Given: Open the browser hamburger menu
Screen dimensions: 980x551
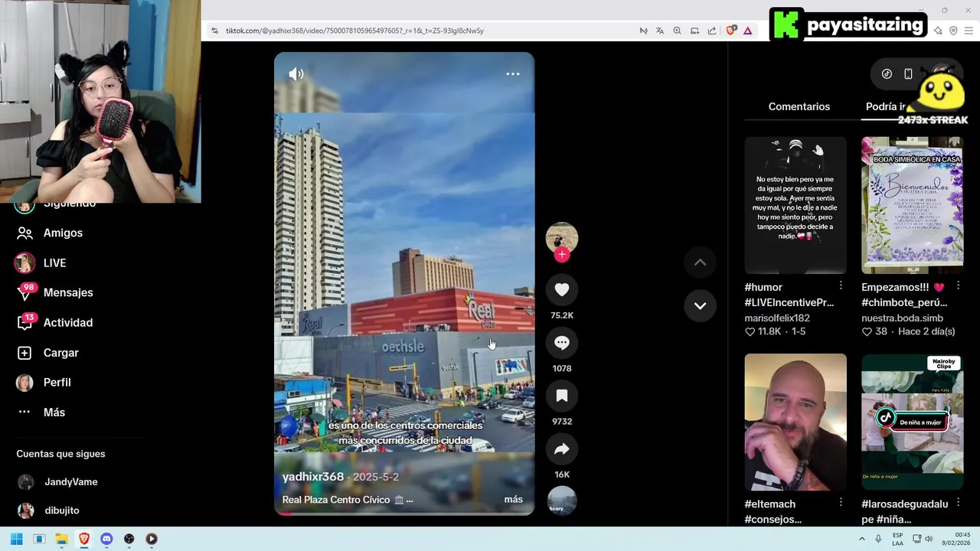Looking at the screenshot, I should pyautogui.click(x=969, y=31).
